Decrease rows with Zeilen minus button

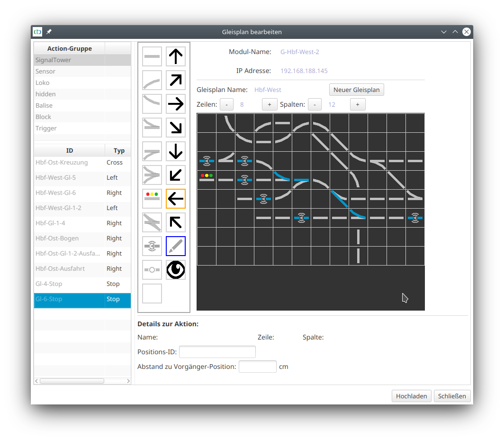(226, 104)
